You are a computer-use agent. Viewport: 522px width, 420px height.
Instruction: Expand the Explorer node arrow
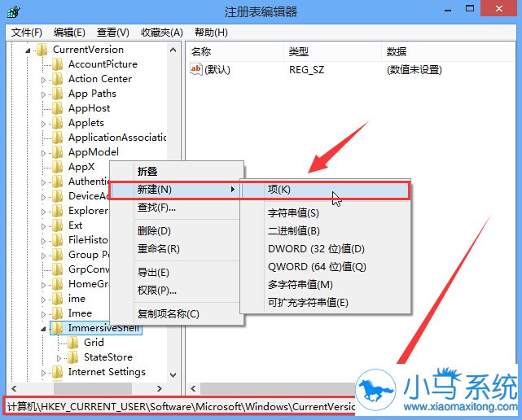tap(43, 212)
